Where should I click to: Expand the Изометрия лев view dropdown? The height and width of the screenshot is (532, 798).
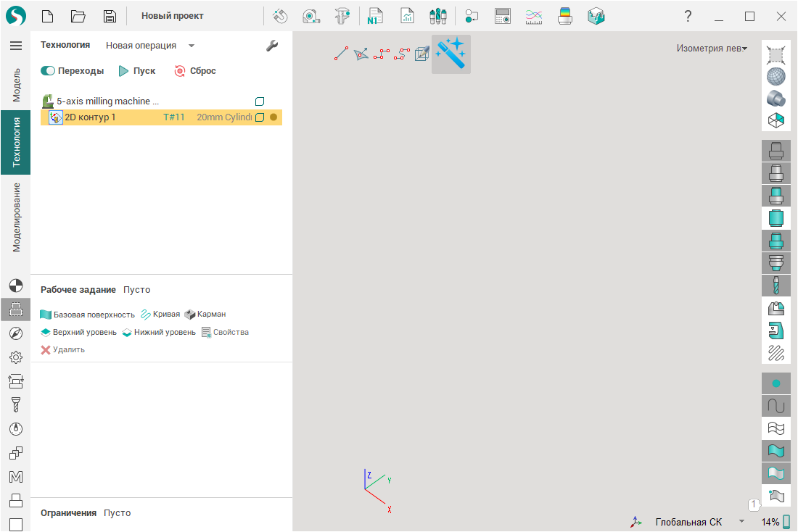(x=711, y=49)
